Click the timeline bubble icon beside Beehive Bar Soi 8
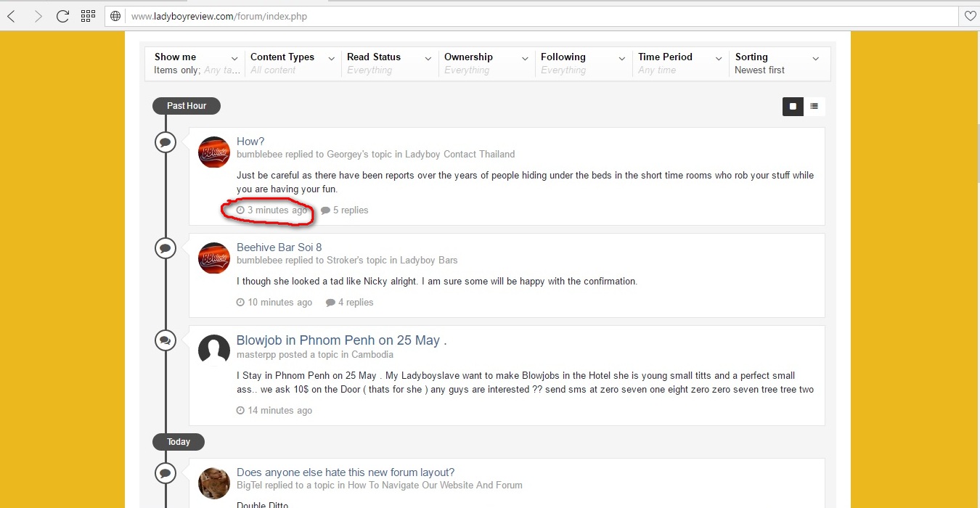 click(166, 247)
